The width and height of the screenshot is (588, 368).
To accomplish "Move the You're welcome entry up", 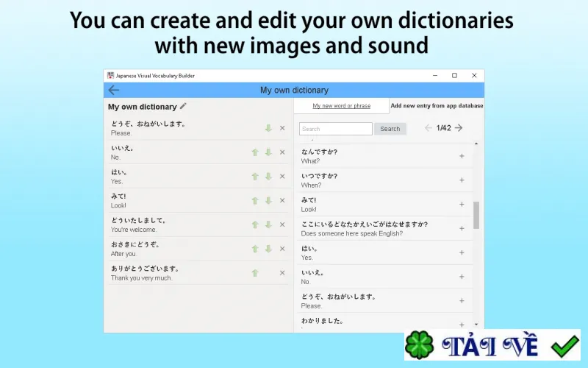I will pyautogui.click(x=255, y=224).
